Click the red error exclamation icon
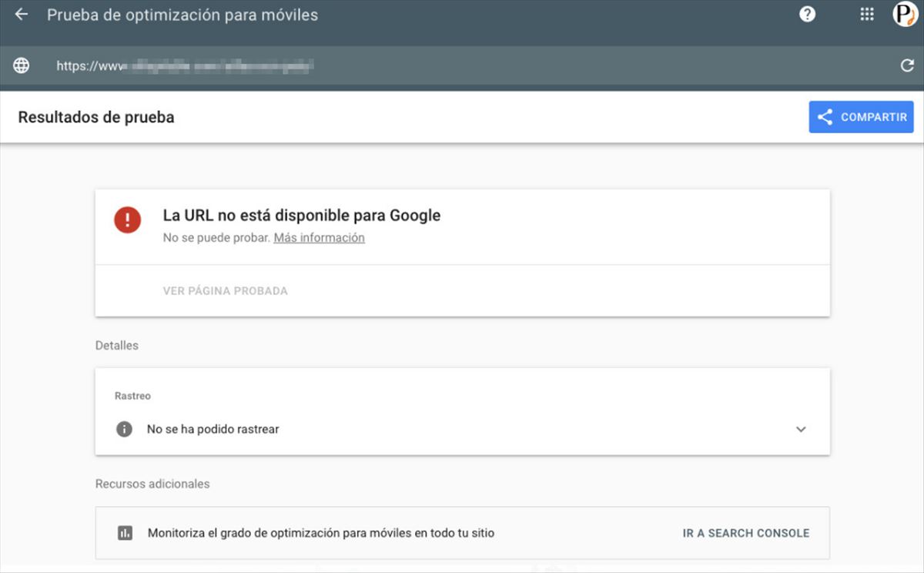This screenshot has width=924, height=573. coord(127,219)
